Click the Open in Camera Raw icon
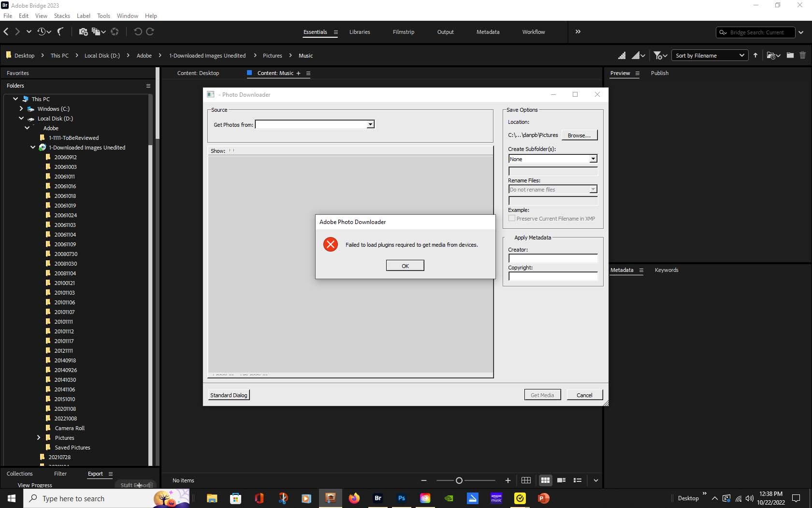The height and width of the screenshot is (508, 812). [115, 32]
